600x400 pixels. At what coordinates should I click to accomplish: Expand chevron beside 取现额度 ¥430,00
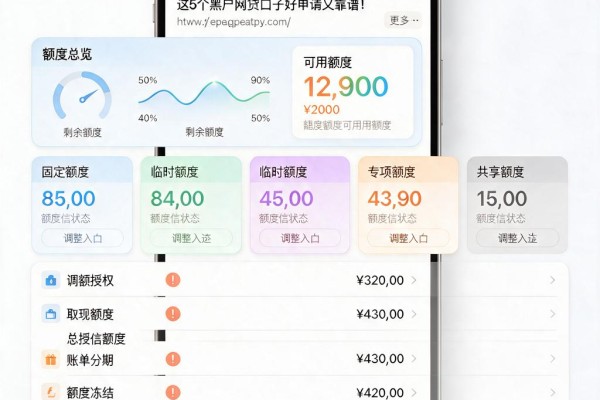coord(414,314)
